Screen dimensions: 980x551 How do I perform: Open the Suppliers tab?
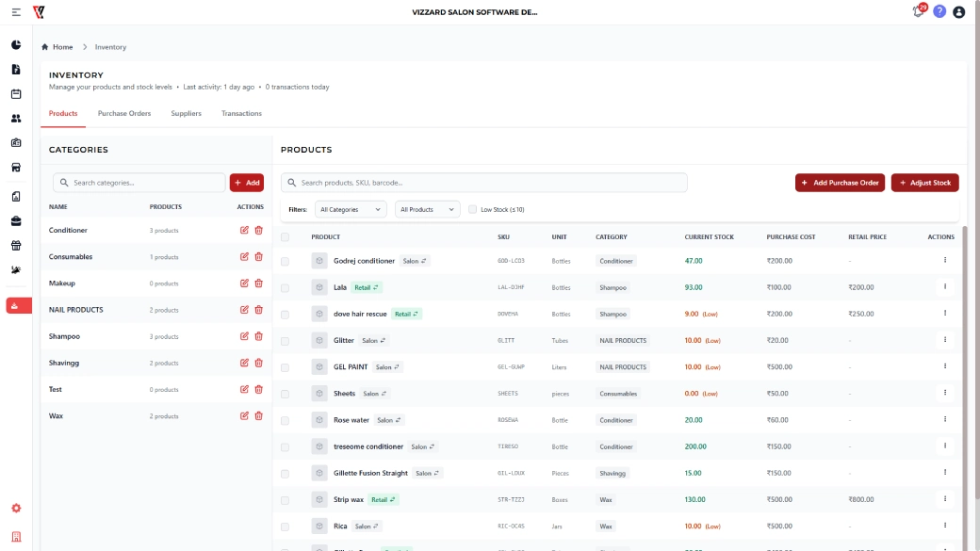pos(186,114)
